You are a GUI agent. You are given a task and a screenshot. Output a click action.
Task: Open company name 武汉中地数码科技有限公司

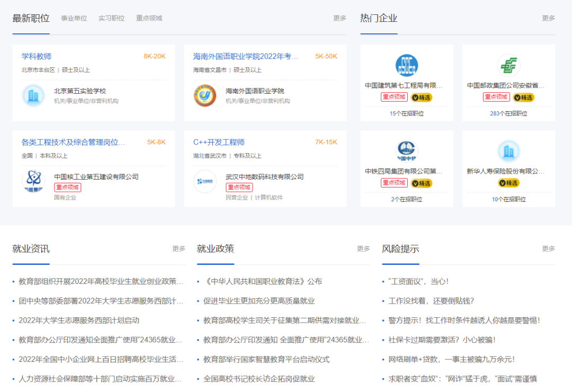pos(265,176)
